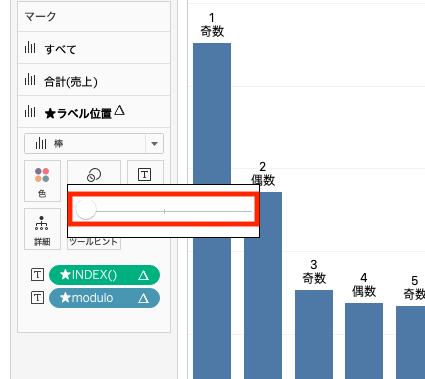Click the size slider midpoint tick
This screenshot has width=425, height=379.
click(x=164, y=211)
